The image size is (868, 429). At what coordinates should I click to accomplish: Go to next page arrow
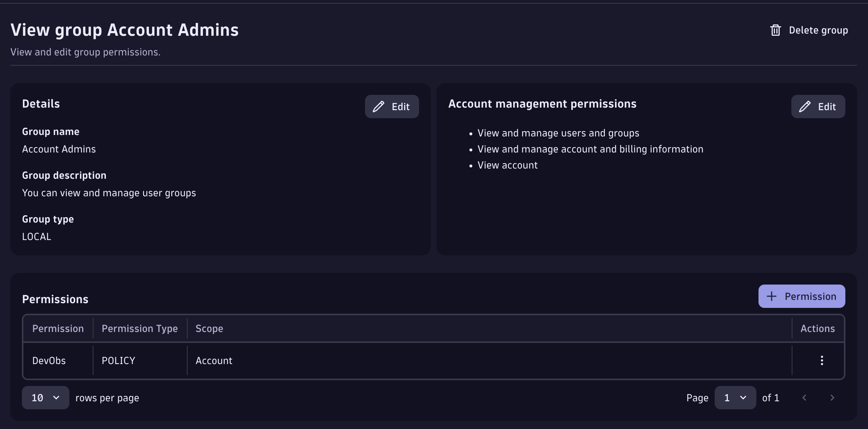[832, 398]
